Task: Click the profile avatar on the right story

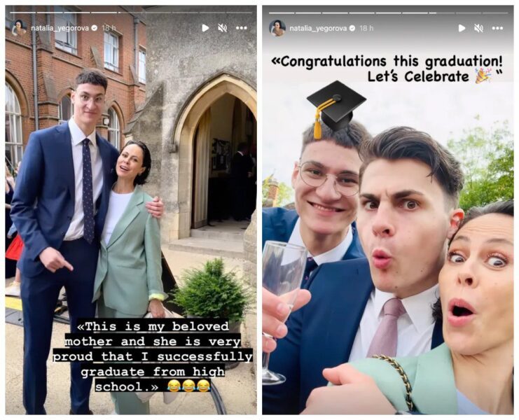Action: click(x=277, y=28)
